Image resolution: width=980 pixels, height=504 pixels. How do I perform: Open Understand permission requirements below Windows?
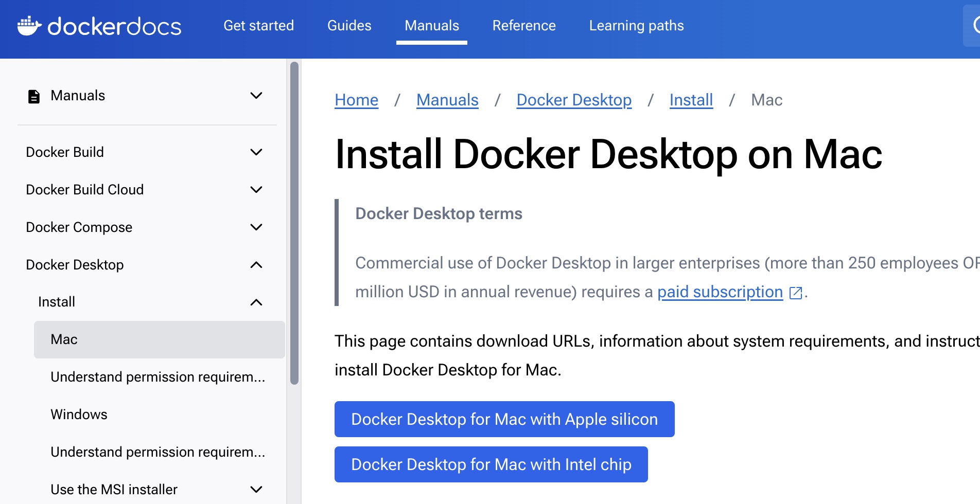coord(158,452)
